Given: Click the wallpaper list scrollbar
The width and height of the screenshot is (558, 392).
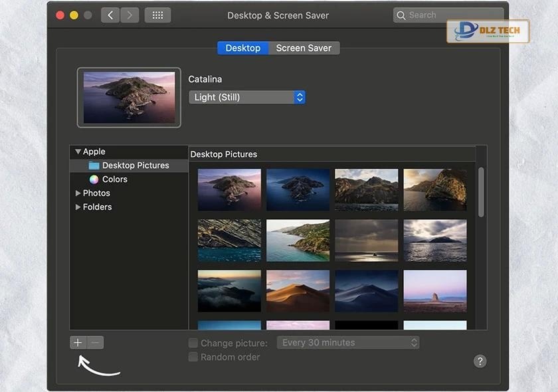Looking at the screenshot, I should click(481, 192).
